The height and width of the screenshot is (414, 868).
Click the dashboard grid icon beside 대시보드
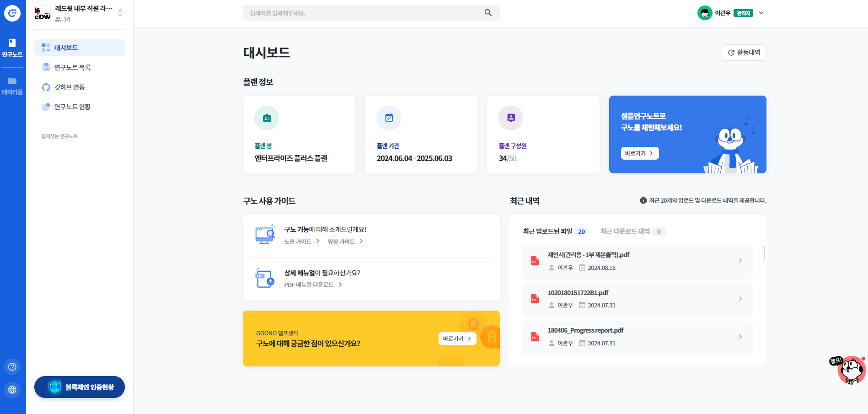[45, 47]
